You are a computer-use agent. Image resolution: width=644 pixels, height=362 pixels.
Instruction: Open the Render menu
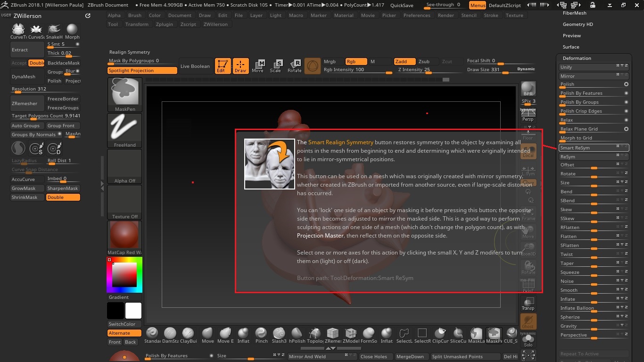pyautogui.click(x=446, y=15)
